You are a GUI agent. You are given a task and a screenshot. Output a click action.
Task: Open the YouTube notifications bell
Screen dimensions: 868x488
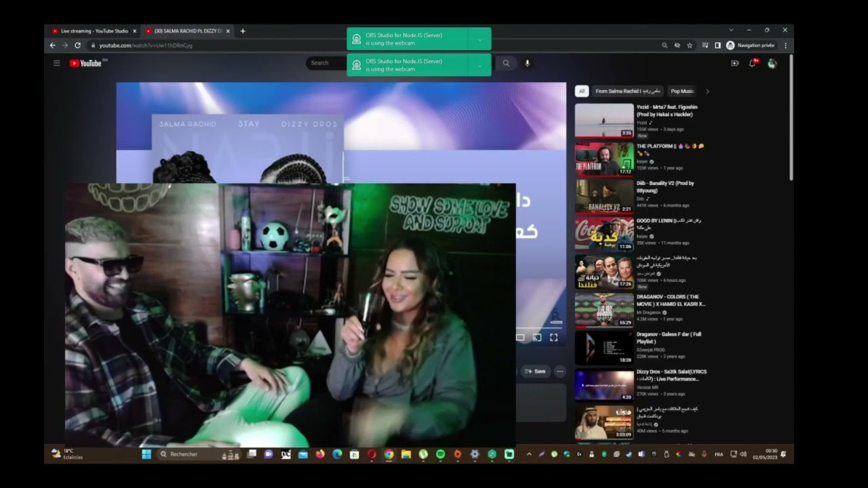[x=752, y=63]
